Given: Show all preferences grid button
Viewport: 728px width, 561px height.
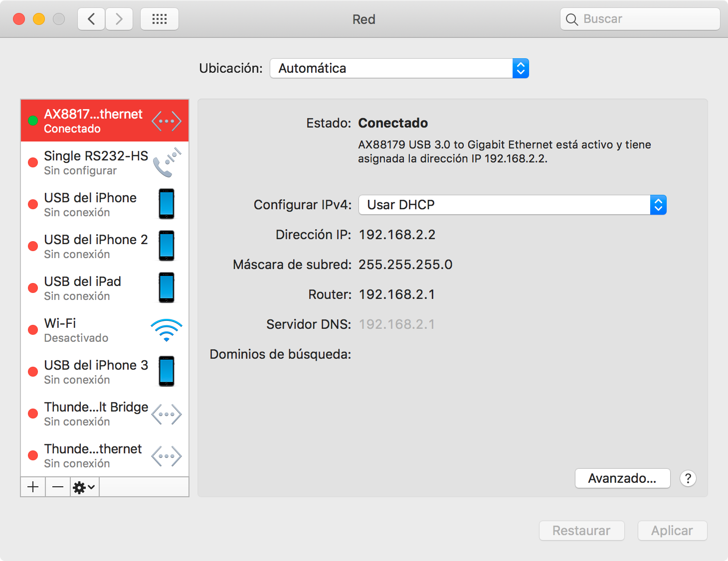Looking at the screenshot, I should (x=160, y=19).
